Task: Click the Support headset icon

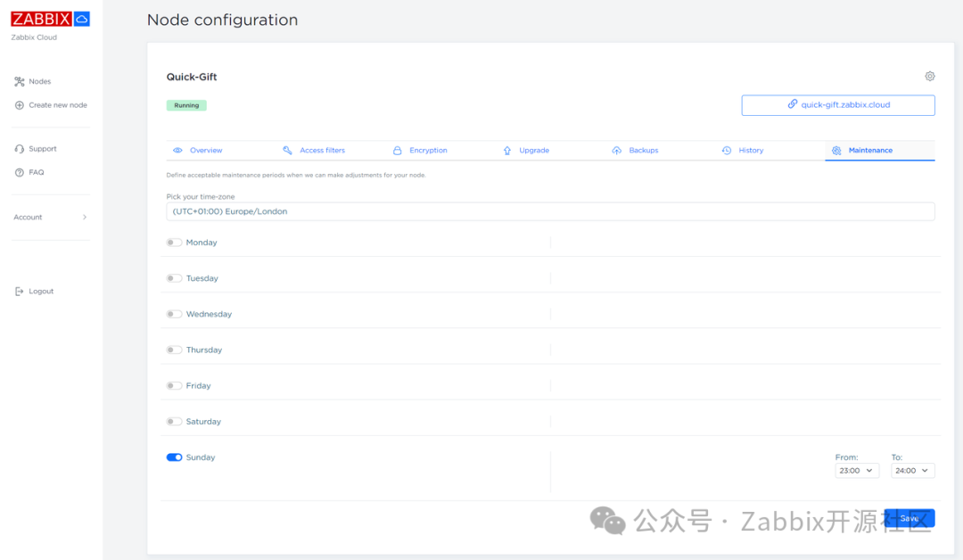Action: [20, 149]
